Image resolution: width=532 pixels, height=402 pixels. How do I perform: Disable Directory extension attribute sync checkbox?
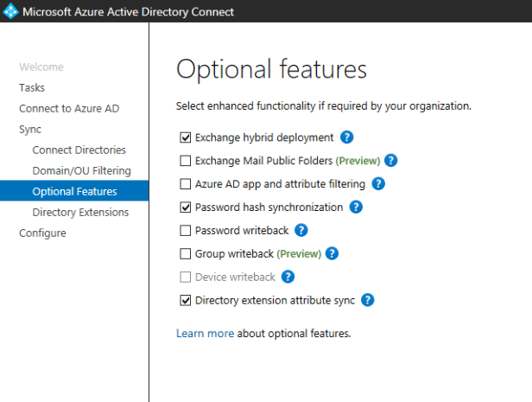click(x=186, y=301)
